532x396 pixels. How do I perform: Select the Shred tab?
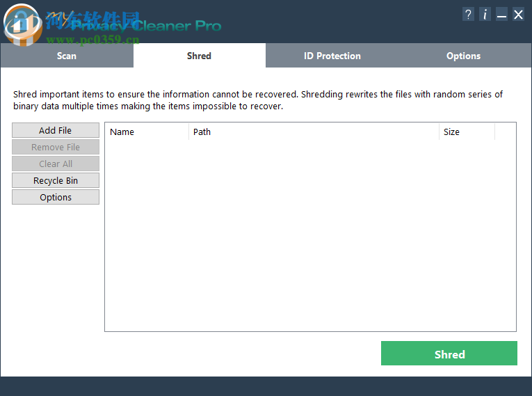[x=199, y=56]
